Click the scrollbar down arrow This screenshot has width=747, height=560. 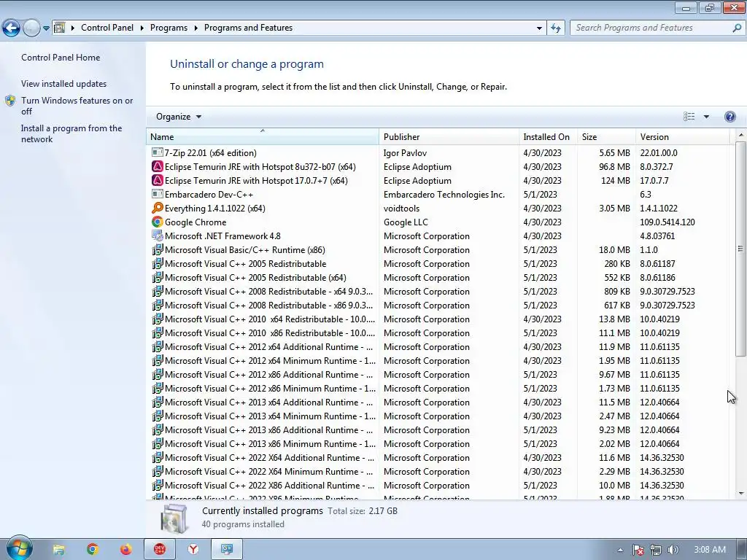click(740, 494)
